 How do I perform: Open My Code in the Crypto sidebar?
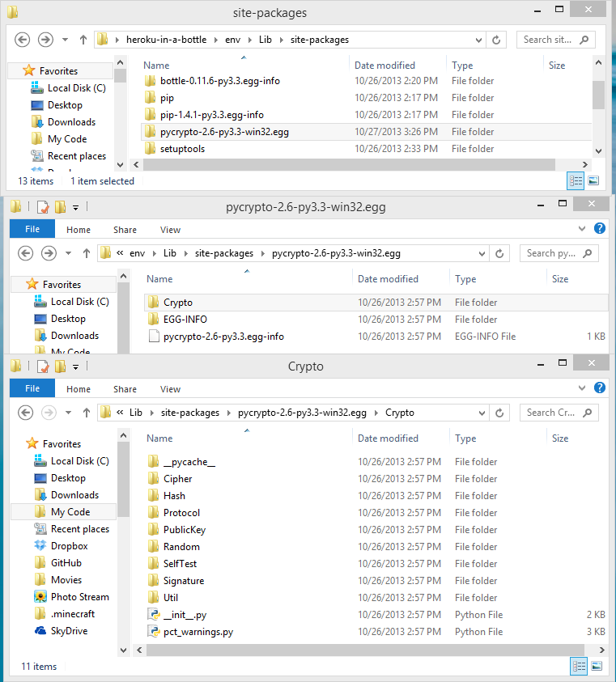point(63,512)
